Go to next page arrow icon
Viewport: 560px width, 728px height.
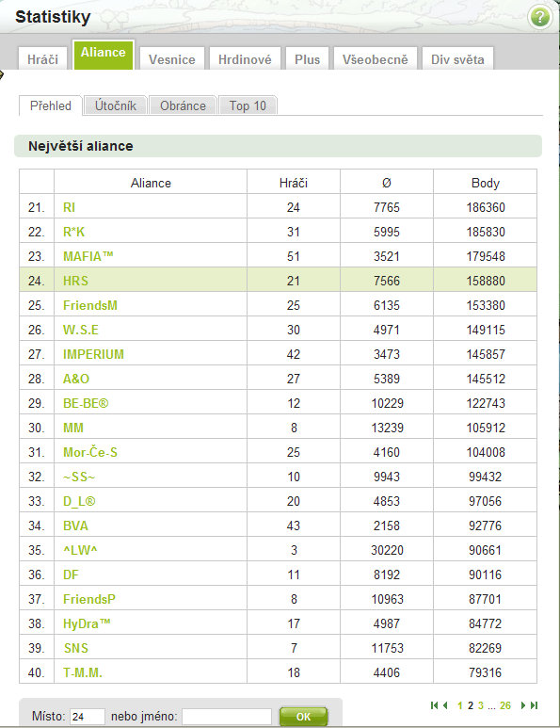[523, 705]
